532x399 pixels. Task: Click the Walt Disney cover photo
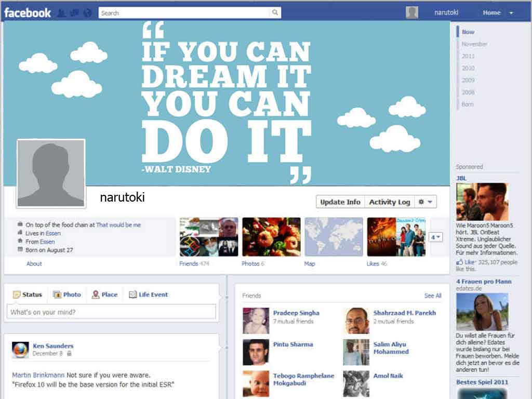click(x=227, y=103)
